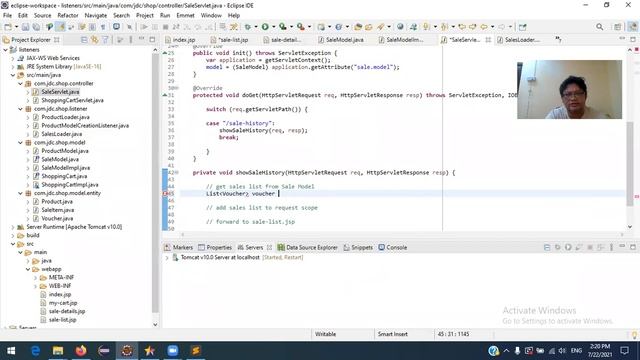Click the Save icon in toolbar
Image resolution: width=640 pixels, height=360 pixels.
[x=25, y=27]
